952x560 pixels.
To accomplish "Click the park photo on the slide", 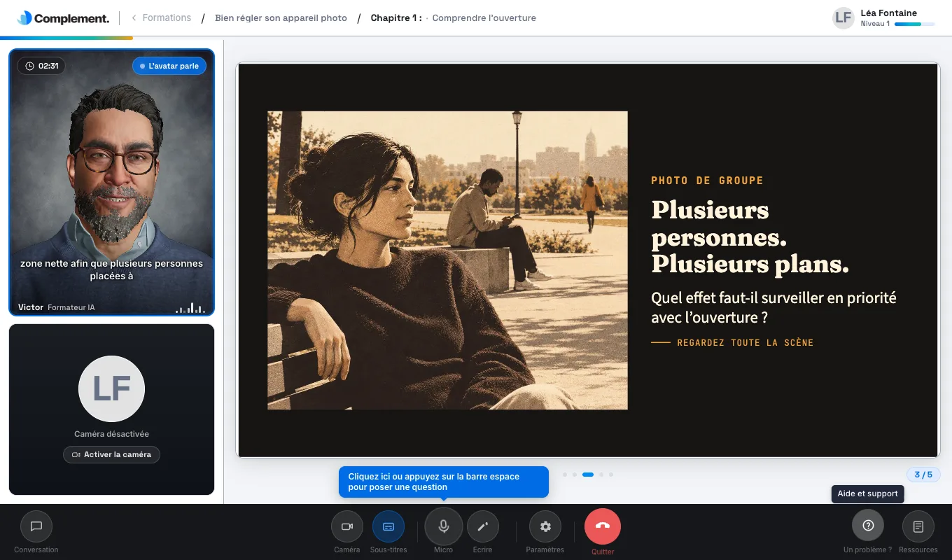I will [447, 260].
